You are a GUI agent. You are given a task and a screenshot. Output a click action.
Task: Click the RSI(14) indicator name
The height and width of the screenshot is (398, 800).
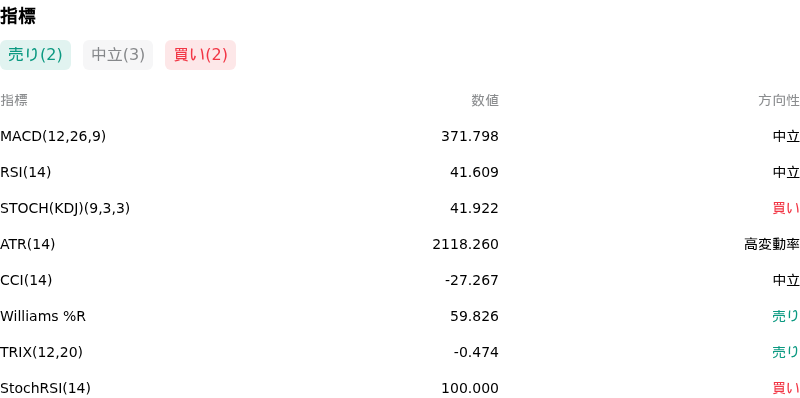[26, 172]
